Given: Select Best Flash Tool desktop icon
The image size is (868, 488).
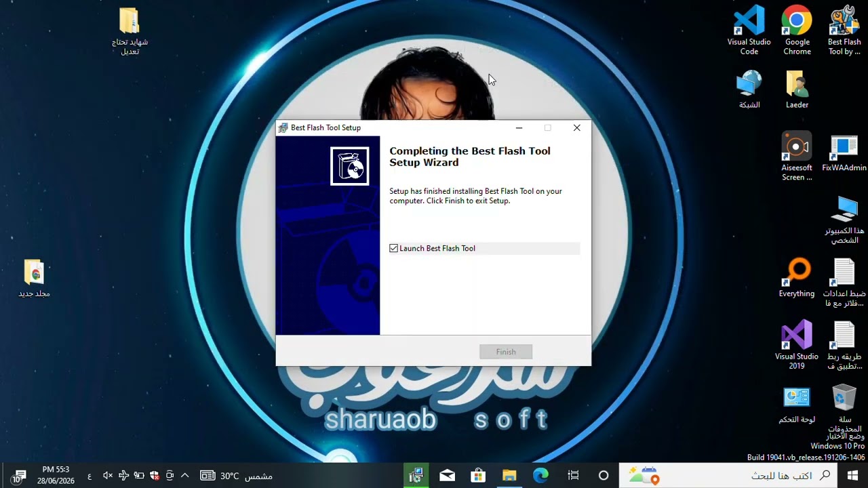Looking at the screenshot, I should tap(844, 30).
